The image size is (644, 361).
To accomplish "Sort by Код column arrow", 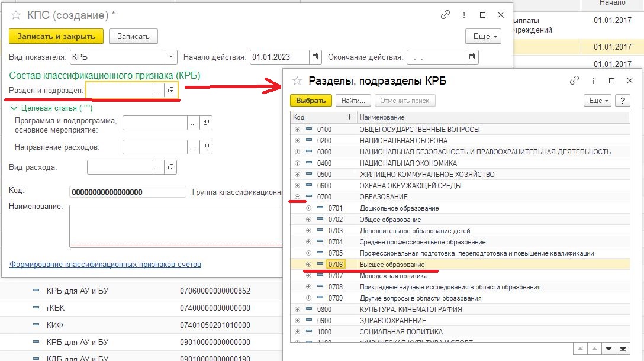I will point(349,117).
